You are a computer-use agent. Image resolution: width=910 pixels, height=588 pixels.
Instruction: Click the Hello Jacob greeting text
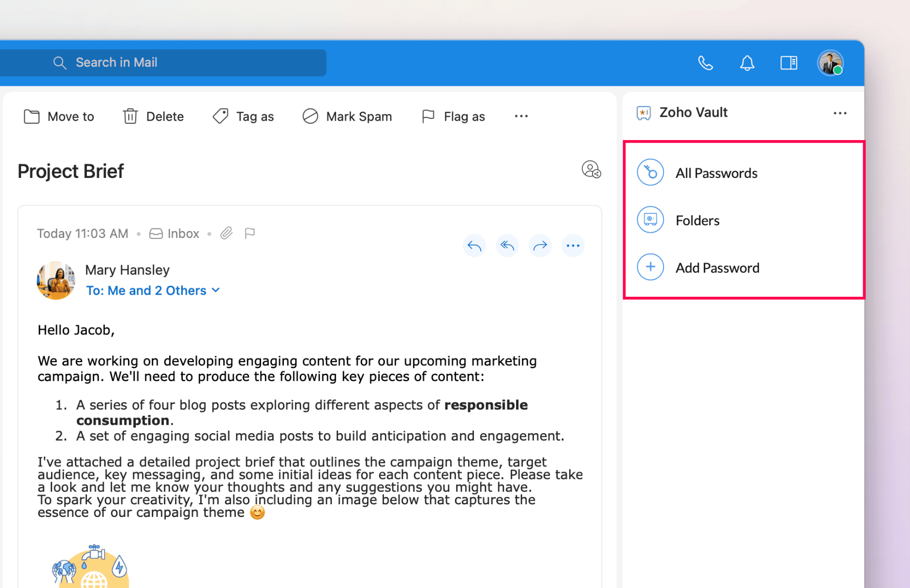click(76, 330)
